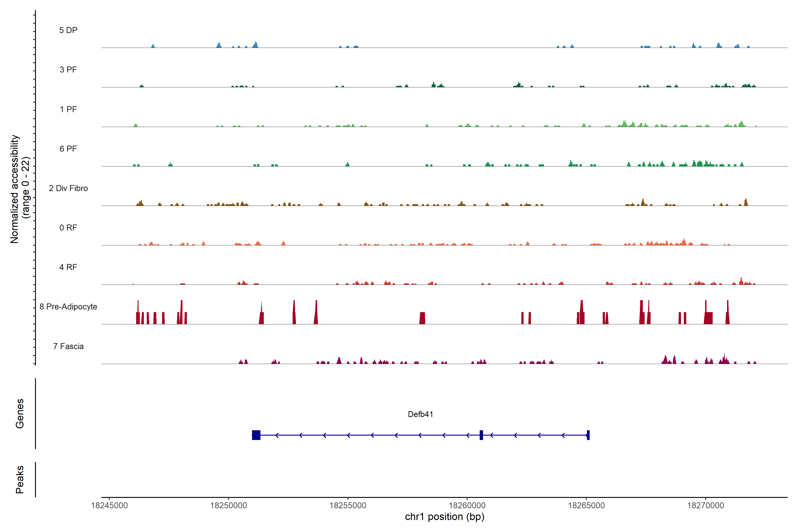Click the Genes panel label
The image size is (798, 532).
[20, 414]
